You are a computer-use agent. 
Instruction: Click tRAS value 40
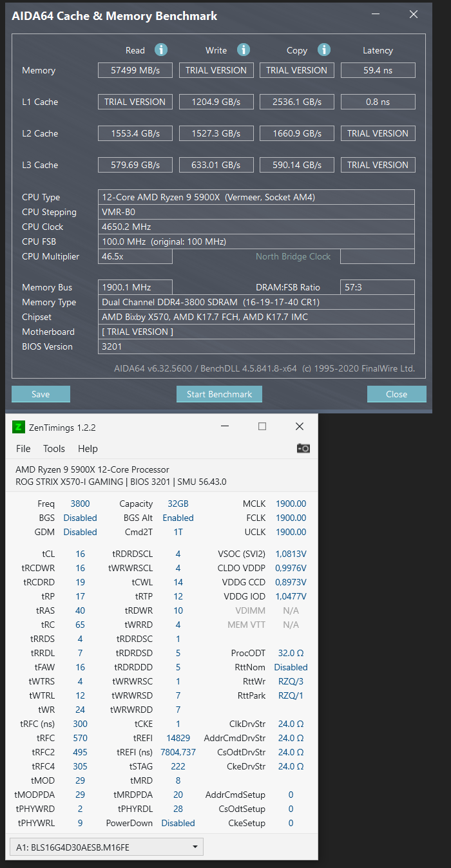(80, 610)
